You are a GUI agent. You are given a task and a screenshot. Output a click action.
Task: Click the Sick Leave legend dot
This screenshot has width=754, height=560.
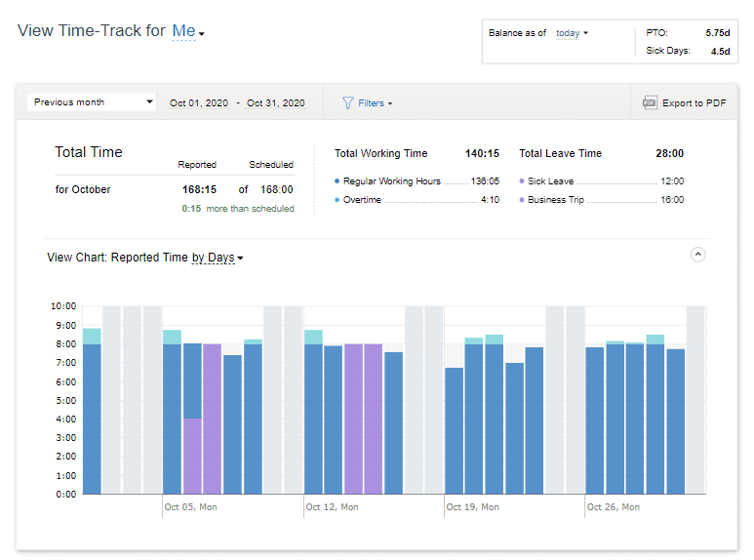[x=522, y=181]
